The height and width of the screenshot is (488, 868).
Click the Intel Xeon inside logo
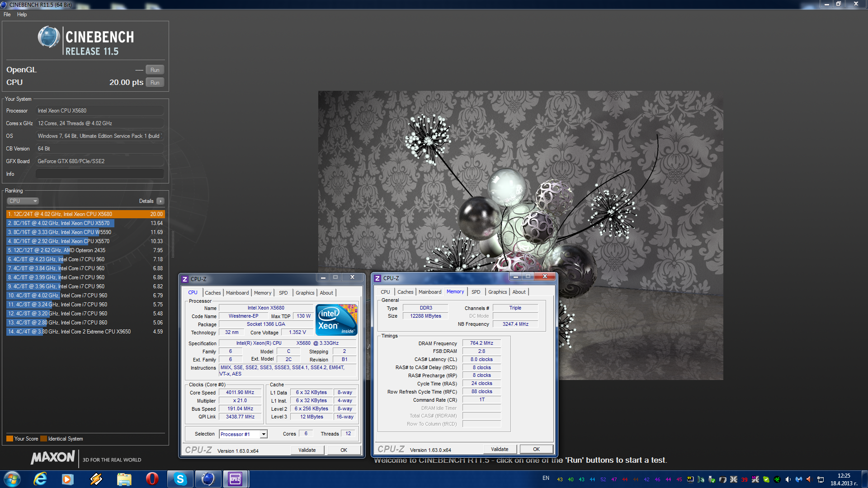click(x=336, y=320)
